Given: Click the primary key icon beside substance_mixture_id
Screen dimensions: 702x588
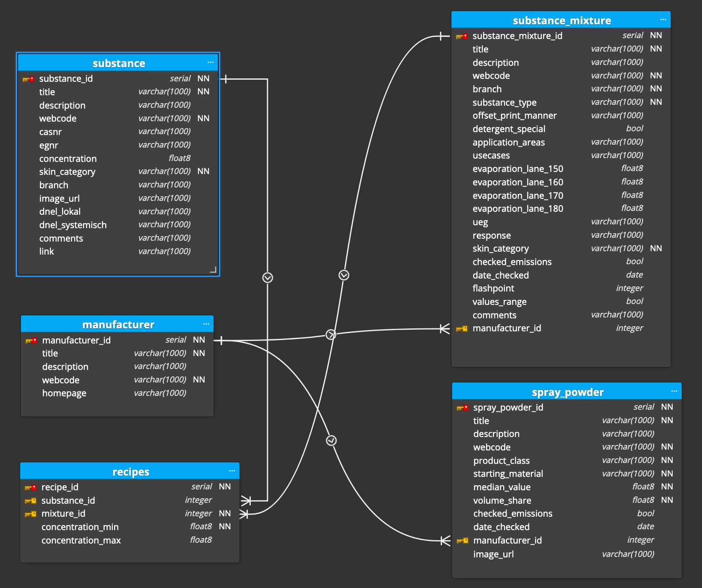Looking at the screenshot, I should (462, 36).
